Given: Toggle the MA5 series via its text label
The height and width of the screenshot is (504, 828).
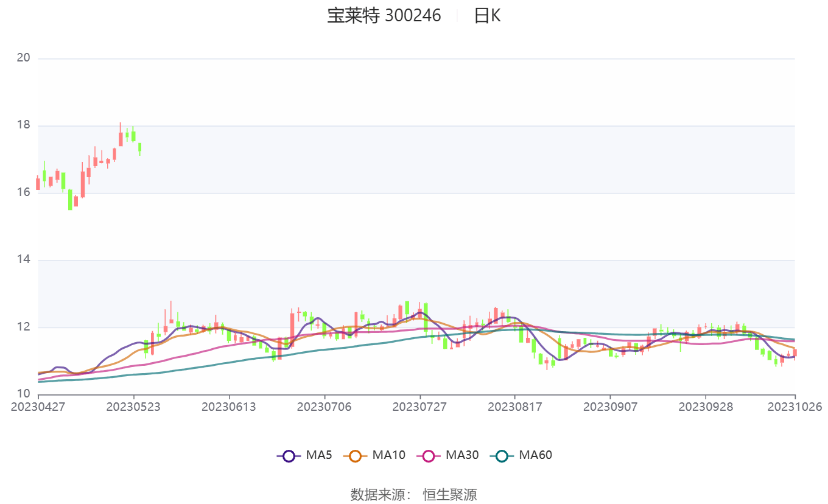Looking at the screenshot, I should coord(318,455).
